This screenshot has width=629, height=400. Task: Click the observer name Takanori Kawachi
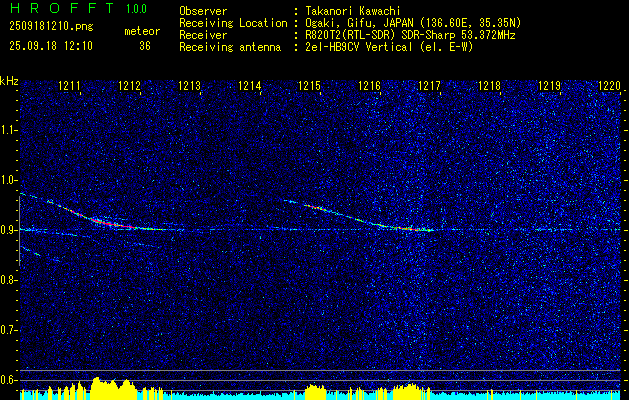point(353,11)
